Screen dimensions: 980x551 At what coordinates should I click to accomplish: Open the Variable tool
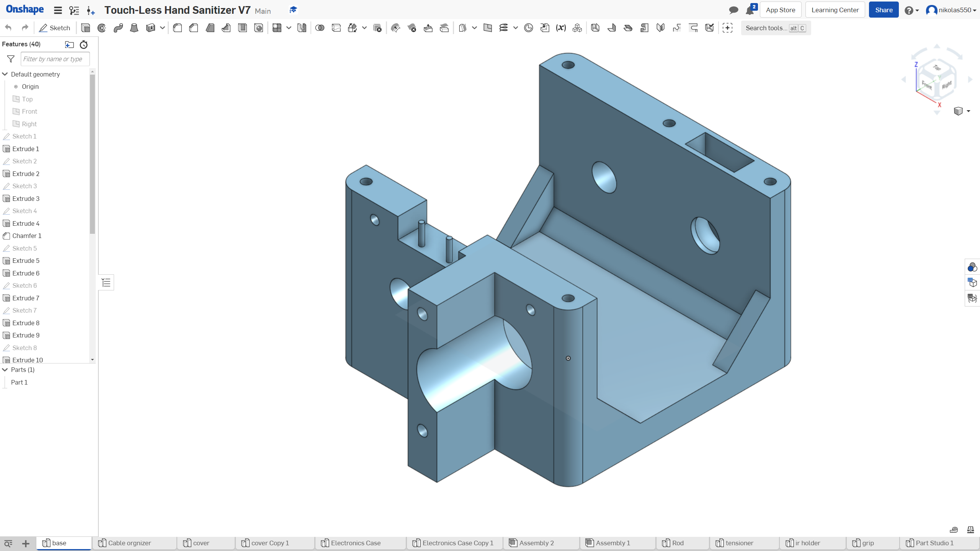560,28
